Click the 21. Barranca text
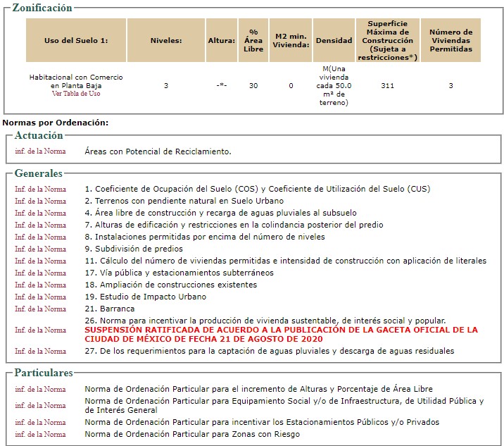Image resolution: width=504 pixels, height=446 pixels. coord(110,309)
